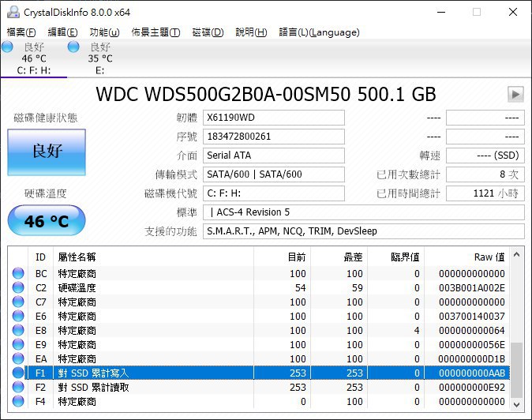Open the 編輯(E) menu
The width and height of the screenshot is (532, 420).
(62, 32)
